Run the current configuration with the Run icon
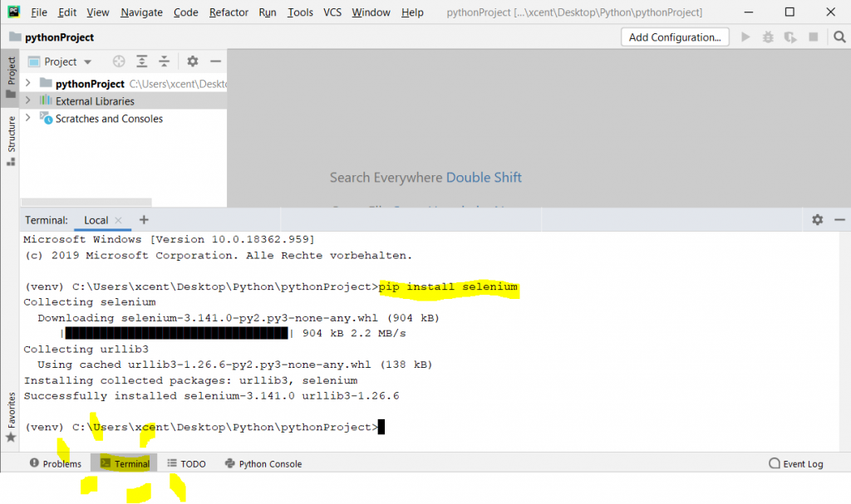Viewport: 851px width, 504px height. (x=745, y=37)
